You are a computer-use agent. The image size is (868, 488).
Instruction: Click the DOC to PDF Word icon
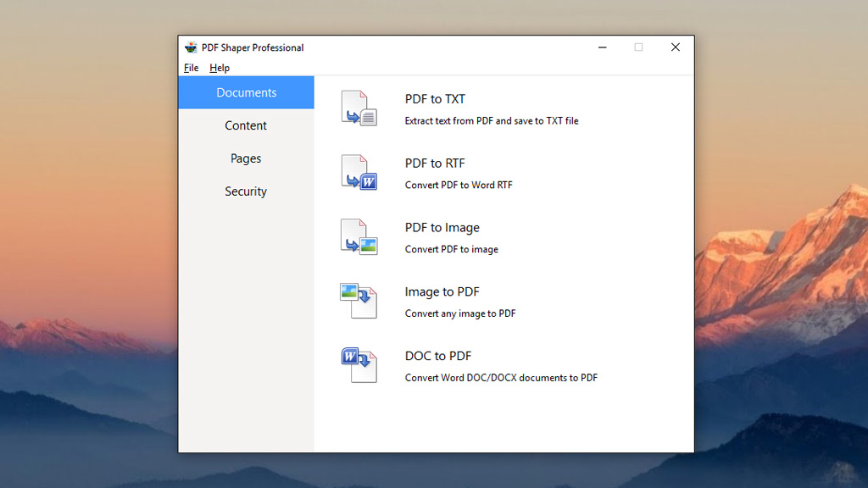click(359, 365)
